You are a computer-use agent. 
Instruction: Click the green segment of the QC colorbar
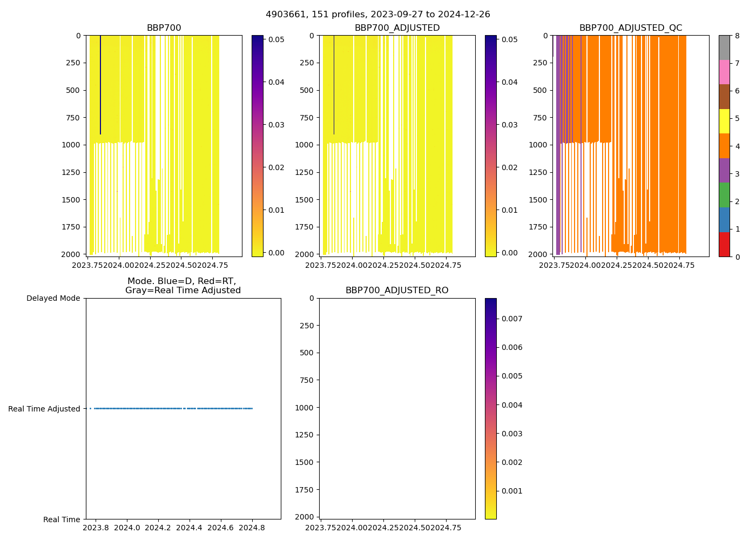point(724,195)
